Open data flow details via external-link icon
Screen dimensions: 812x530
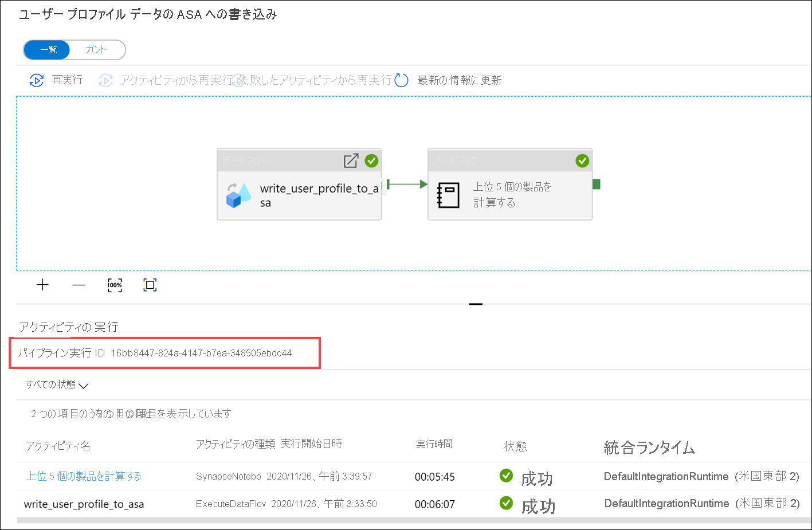(351, 161)
